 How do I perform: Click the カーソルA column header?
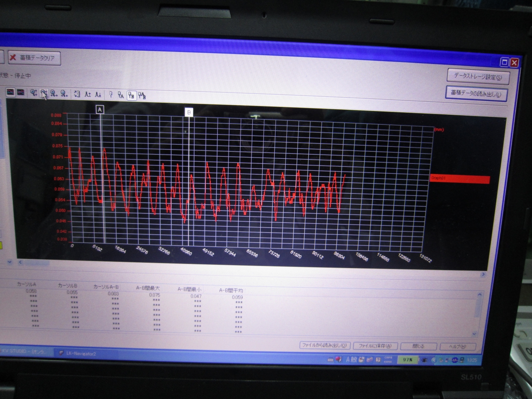click(27, 284)
